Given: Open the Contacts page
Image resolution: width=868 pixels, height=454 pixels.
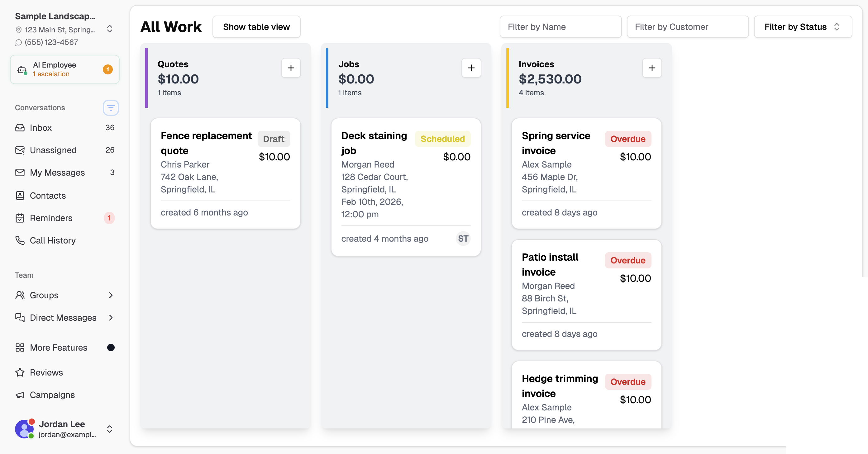Looking at the screenshot, I should 65,195.
